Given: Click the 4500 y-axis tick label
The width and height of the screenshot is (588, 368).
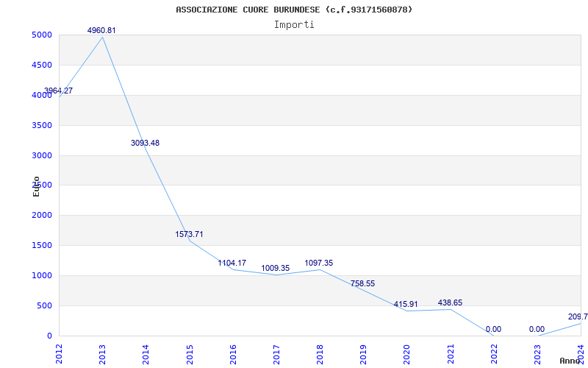Looking at the screenshot, I should pos(42,66).
